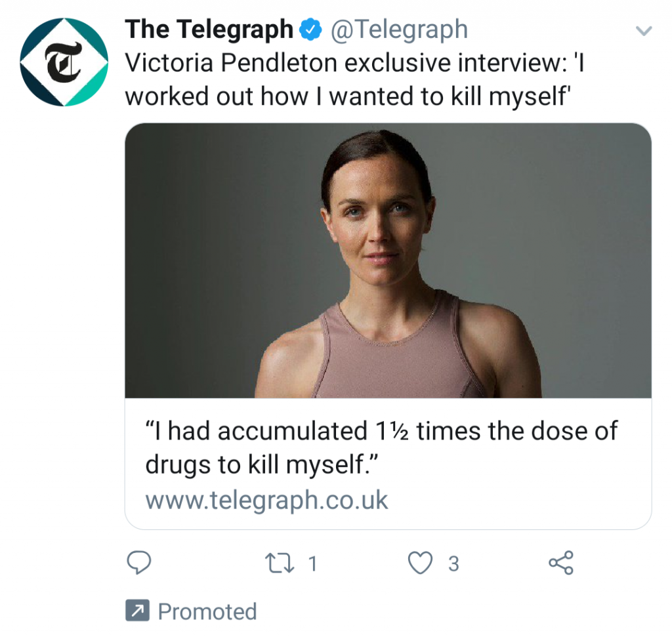Like the tweet with the heart icon

(x=420, y=562)
